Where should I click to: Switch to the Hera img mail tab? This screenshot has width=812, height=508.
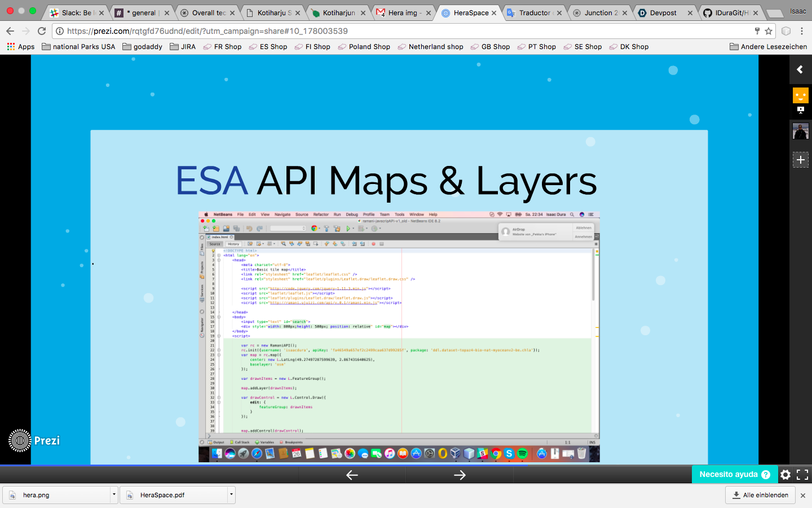[x=404, y=12]
